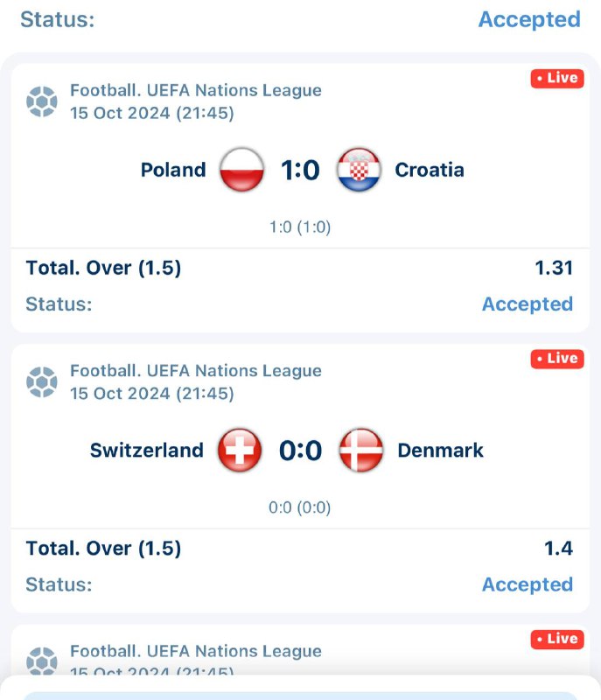Tap Total Over (1.5) on Switzerland match
This screenshot has width=601, height=700.
(x=103, y=549)
